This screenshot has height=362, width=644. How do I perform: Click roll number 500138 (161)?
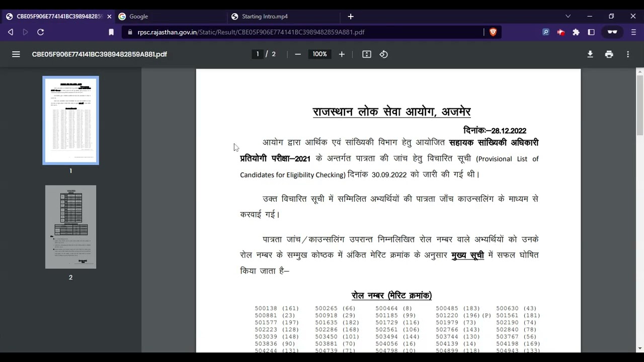[x=277, y=309]
